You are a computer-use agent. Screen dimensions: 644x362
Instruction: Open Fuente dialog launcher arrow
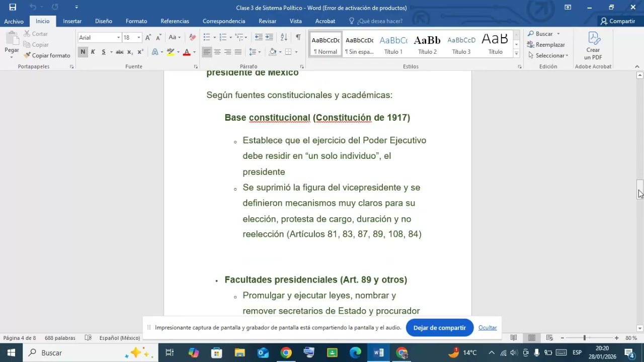[196, 66]
